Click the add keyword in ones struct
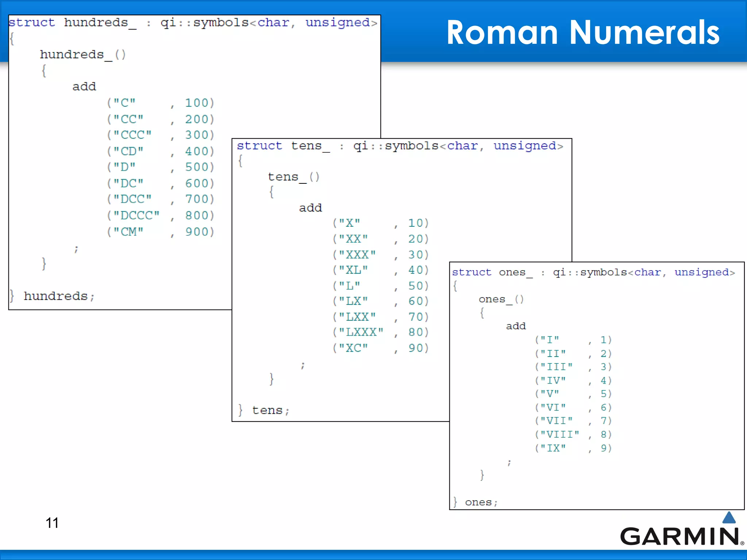 [516, 326]
